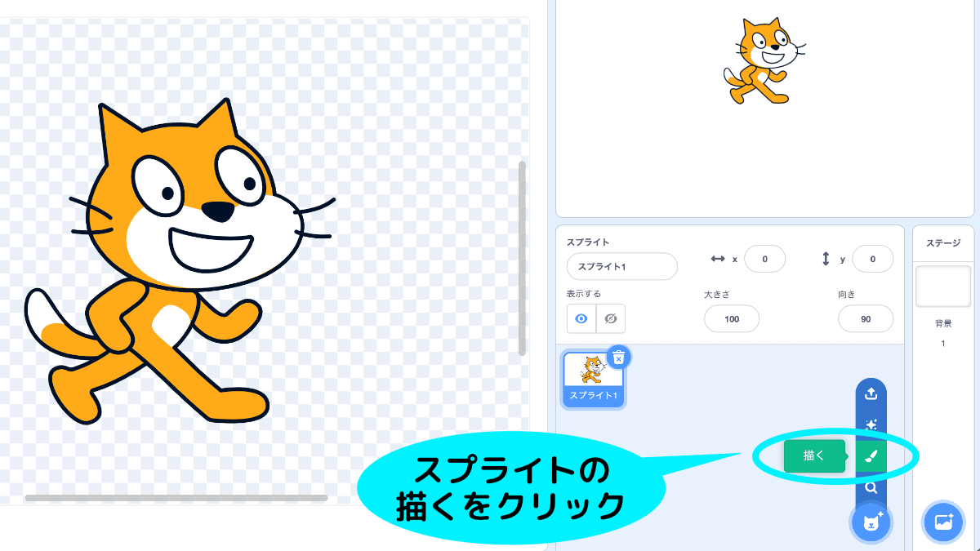This screenshot has width=980, height=551.
Task: Click the surprise sprite sparkle icon
Action: click(x=871, y=425)
